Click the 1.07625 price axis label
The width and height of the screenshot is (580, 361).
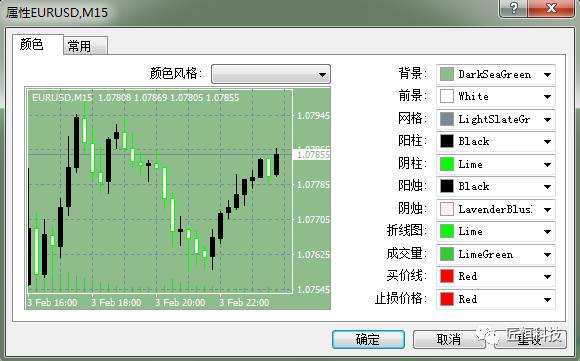(313, 254)
